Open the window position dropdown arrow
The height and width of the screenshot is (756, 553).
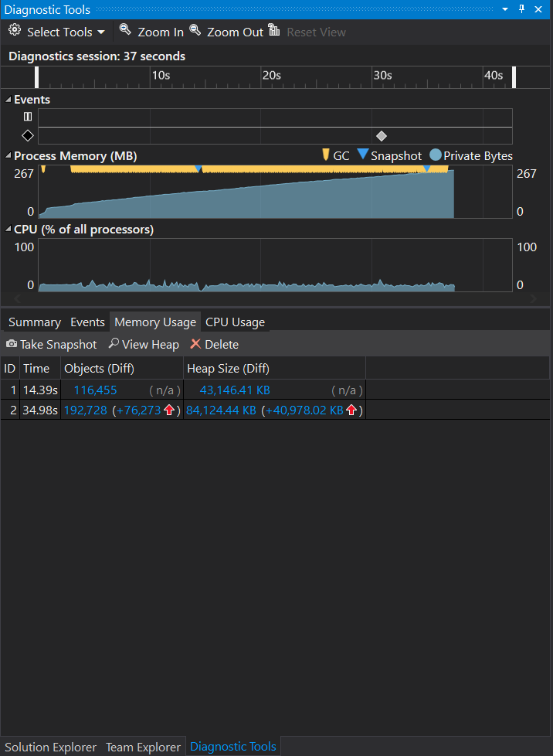pos(505,9)
